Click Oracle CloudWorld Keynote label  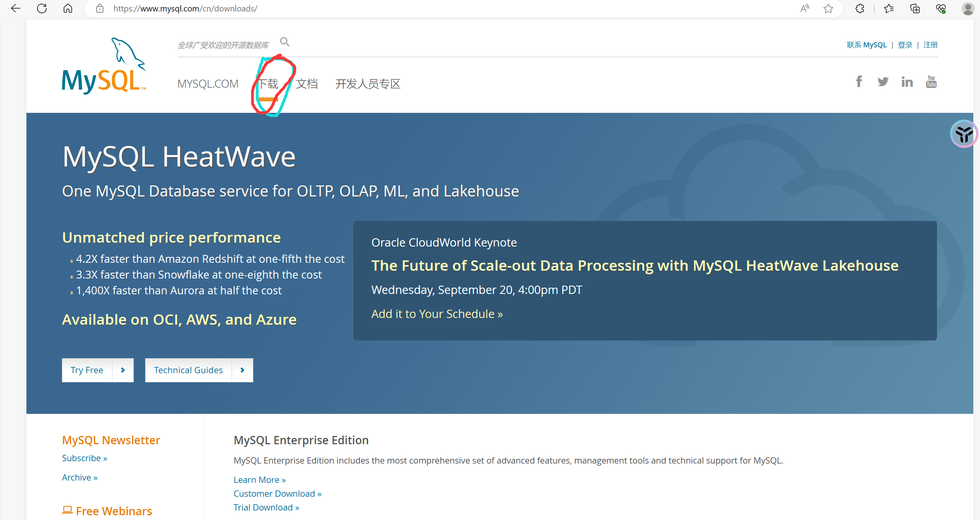(444, 242)
